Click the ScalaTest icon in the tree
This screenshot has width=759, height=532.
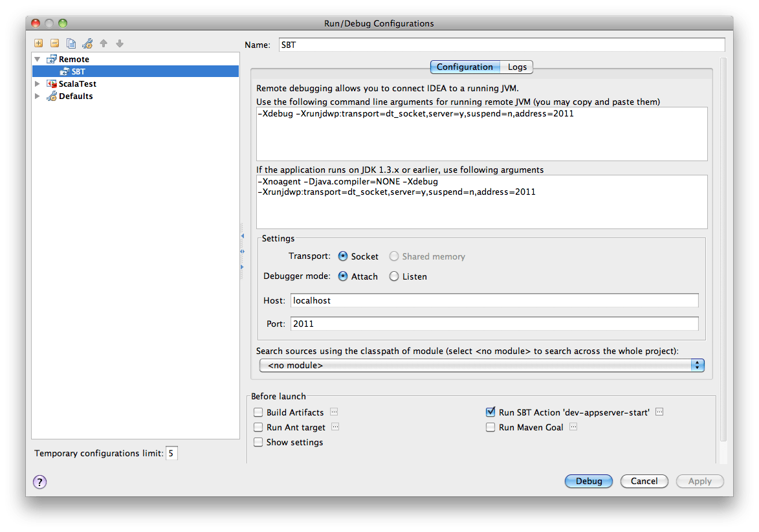coord(51,83)
